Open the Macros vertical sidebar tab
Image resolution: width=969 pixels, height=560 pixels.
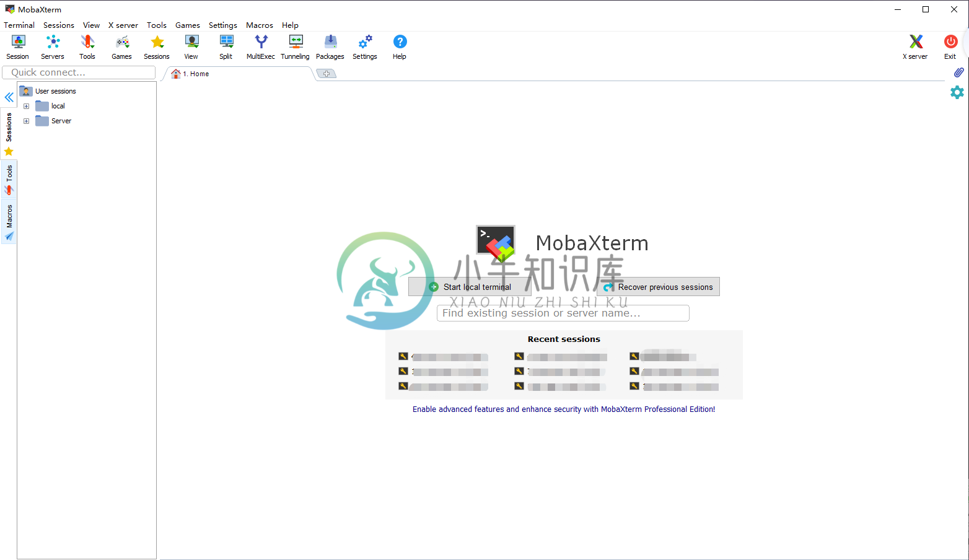coord(9,222)
